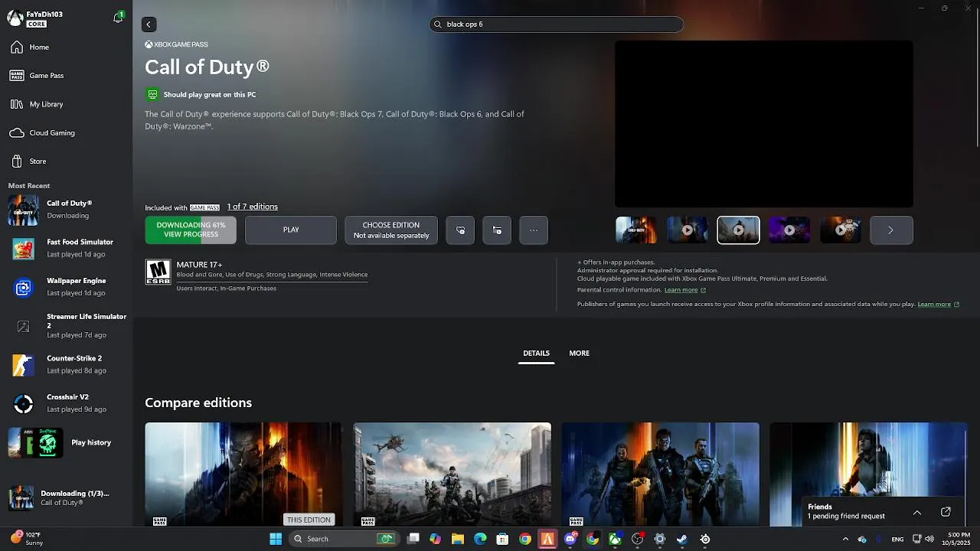Pop out the Friends panel
980x551 pixels.
[946, 512]
